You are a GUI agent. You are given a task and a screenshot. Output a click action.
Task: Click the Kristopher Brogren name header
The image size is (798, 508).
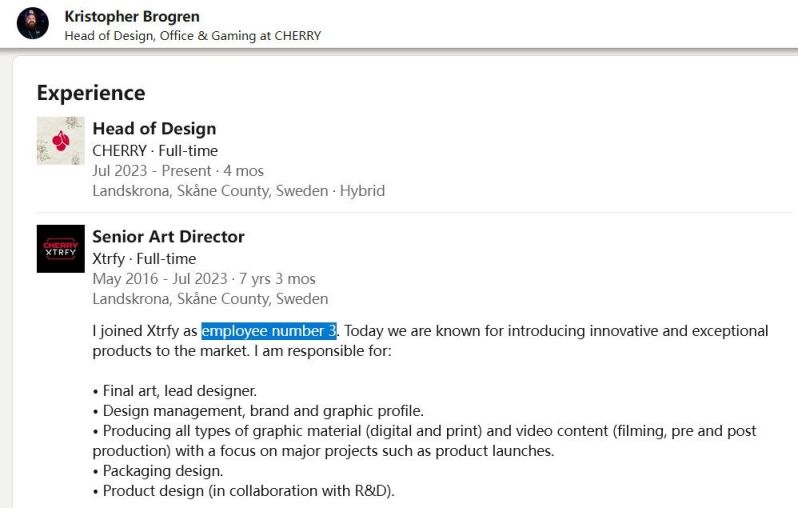coord(131,16)
